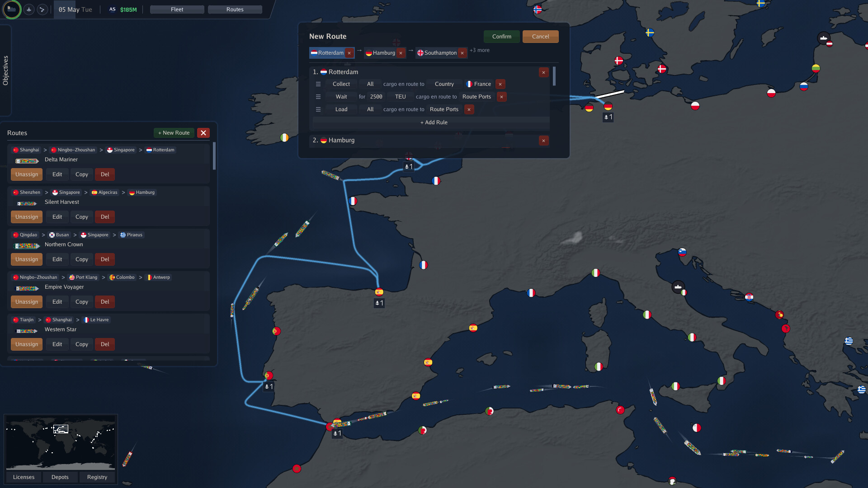Open the Routes tab in top bar
This screenshot has width=868, height=488.
coord(235,9)
